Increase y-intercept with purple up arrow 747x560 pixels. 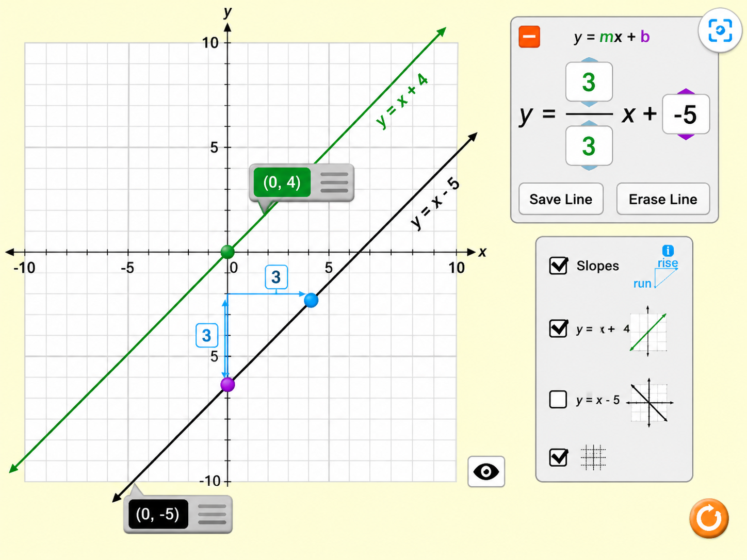[x=686, y=92]
